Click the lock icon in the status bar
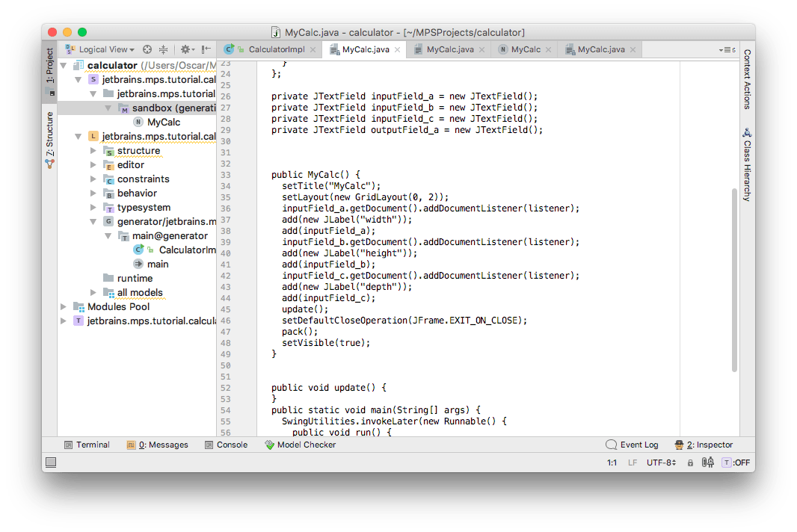797x532 pixels. (690, 463)
